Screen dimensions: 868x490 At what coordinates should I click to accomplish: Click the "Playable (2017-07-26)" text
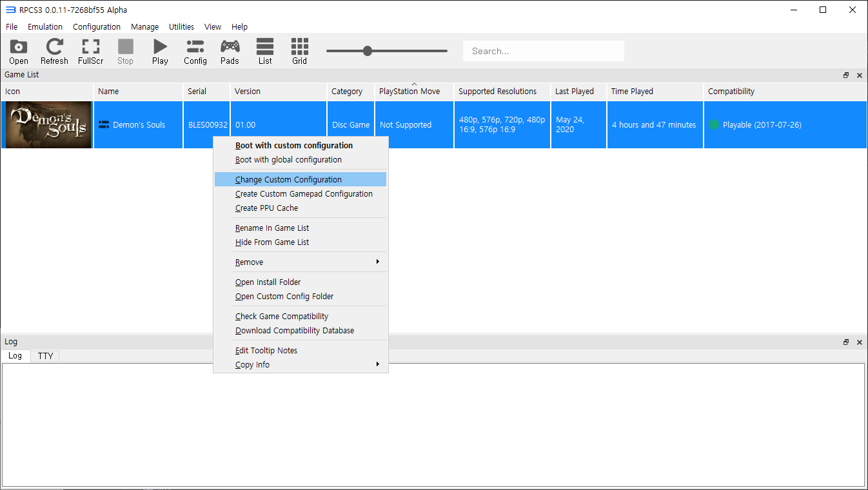(x=762, y=125)
